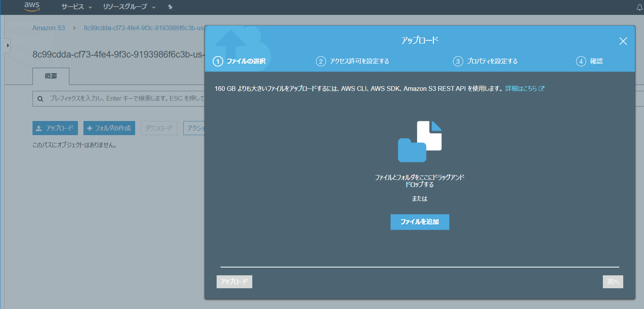
Task: Open the 詳細はこちら link
Action: click(x=525, y=89)
